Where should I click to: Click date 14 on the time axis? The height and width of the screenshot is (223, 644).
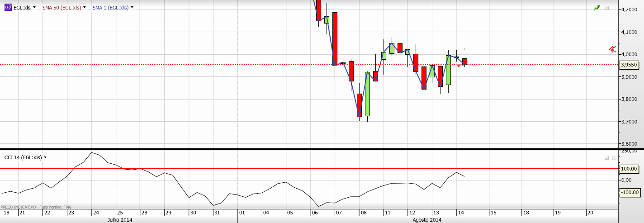pos(461,213)
